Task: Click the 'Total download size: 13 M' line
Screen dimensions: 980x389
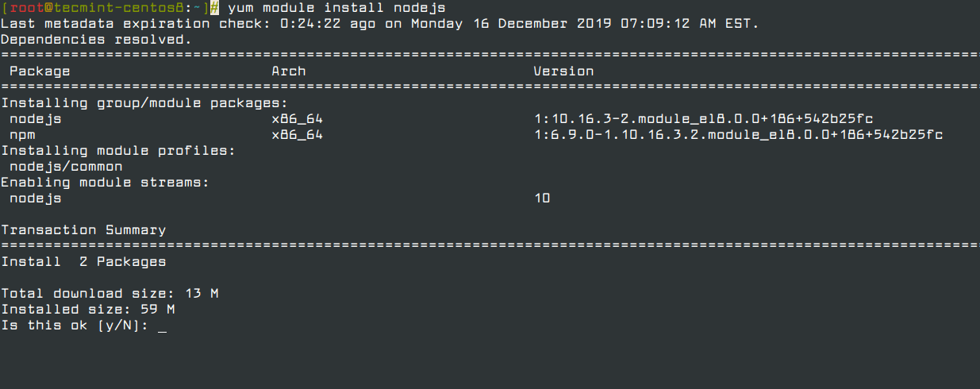Action: point(110,294)
